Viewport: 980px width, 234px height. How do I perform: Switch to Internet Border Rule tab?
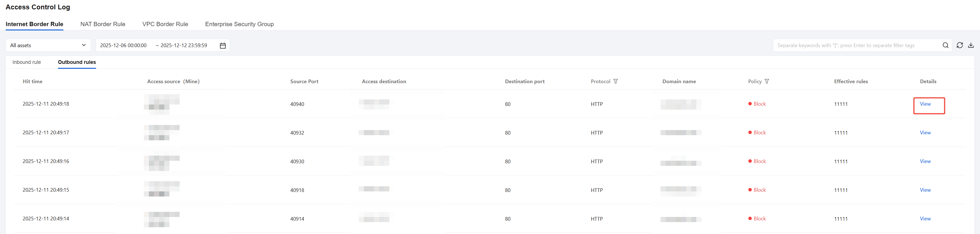click(34, 24)
